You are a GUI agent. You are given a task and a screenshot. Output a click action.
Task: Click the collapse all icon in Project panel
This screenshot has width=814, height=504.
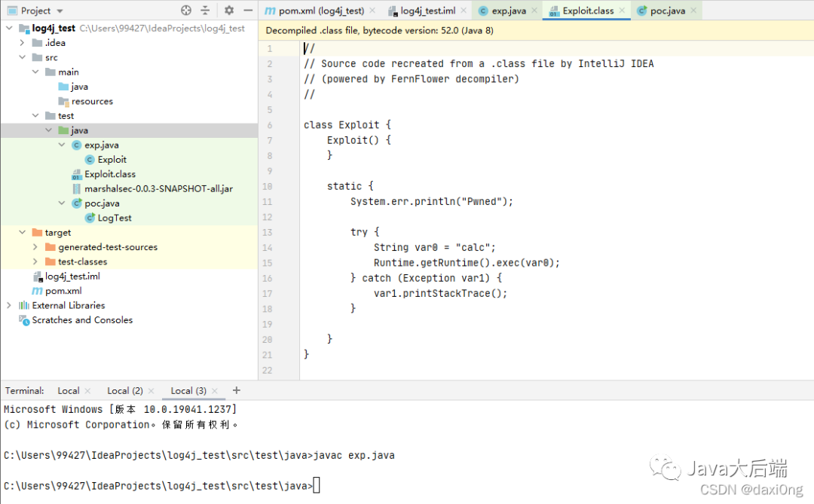pyautogui.click(x=206, y=10)
